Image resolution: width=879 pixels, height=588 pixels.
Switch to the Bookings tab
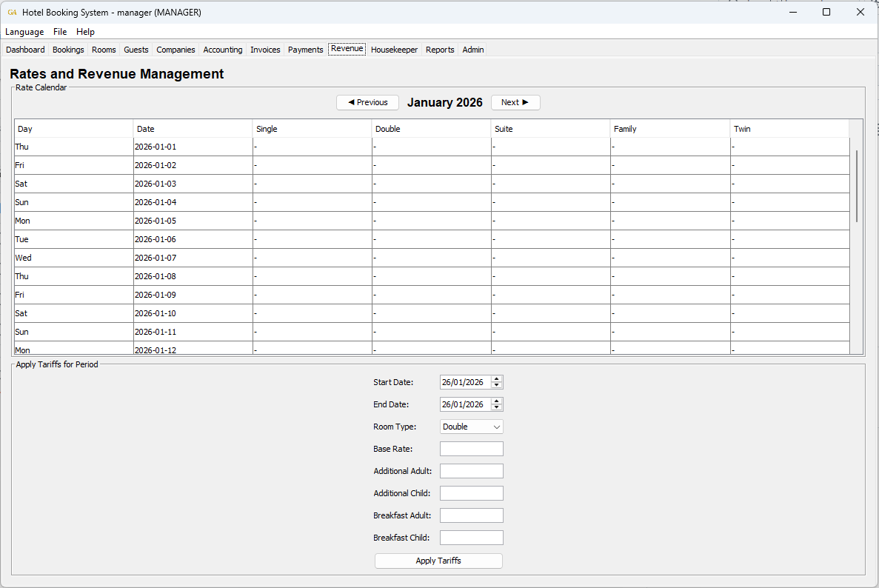(x=68, y=50)
